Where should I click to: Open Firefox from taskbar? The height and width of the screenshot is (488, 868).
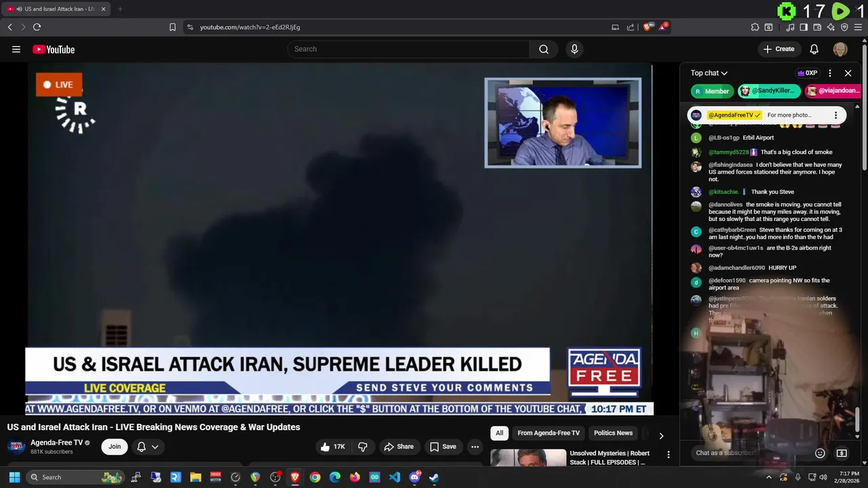coord(355,477)
